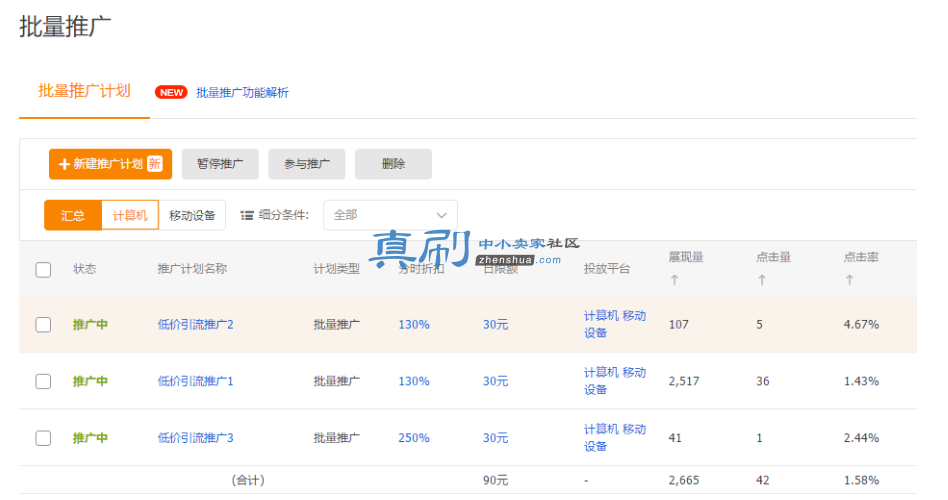This screenshot has height=500, width=948.
Task: Toggle the select-all checkbox in table header
Action: click(x=43, y=270)
